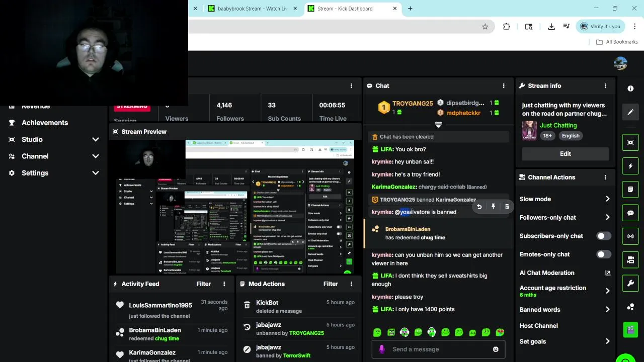
Task: Open a new browser tab
Action: pyautogui.click(x=410, y=9)
